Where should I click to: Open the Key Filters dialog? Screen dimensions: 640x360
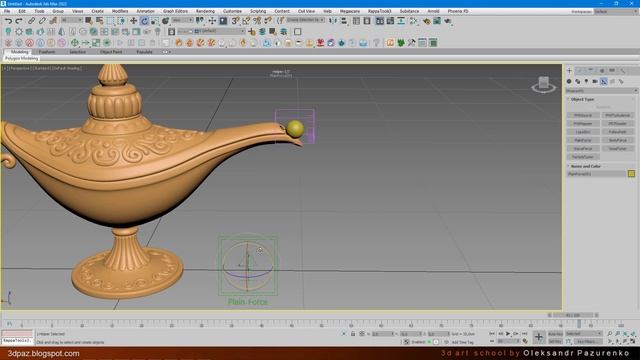pyautogui.click(x=587, y=342)
